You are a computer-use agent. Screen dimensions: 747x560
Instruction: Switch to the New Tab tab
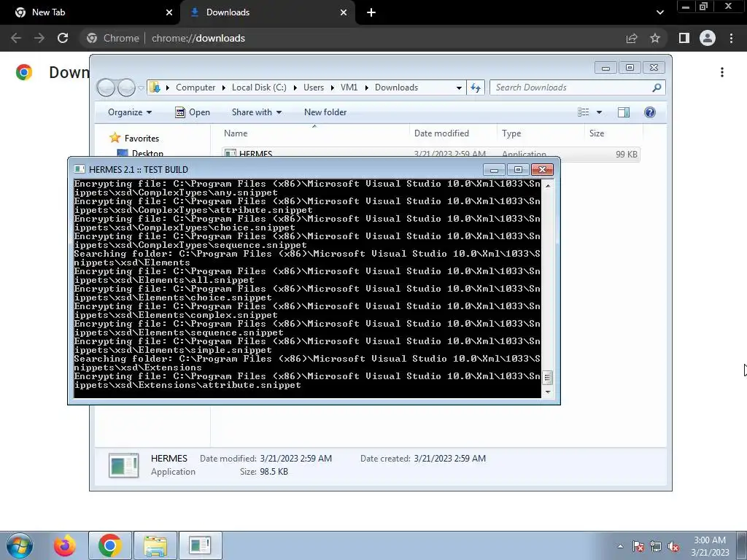(90, 12)
